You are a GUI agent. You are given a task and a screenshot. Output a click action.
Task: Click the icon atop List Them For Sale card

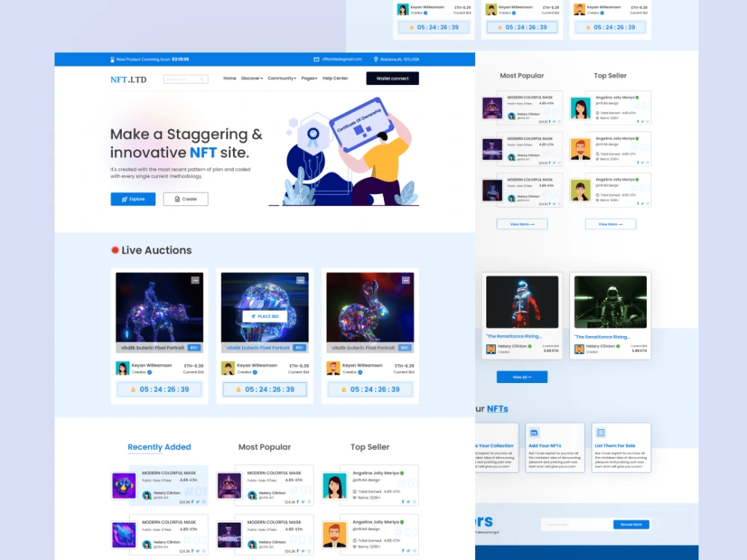click(x=601, y=433)
